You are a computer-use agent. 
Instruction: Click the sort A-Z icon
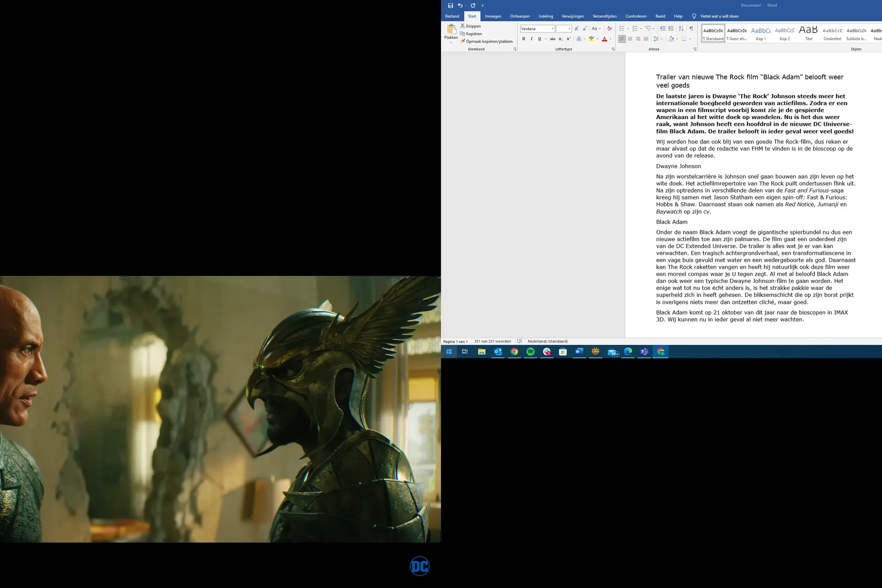[681, 28]
